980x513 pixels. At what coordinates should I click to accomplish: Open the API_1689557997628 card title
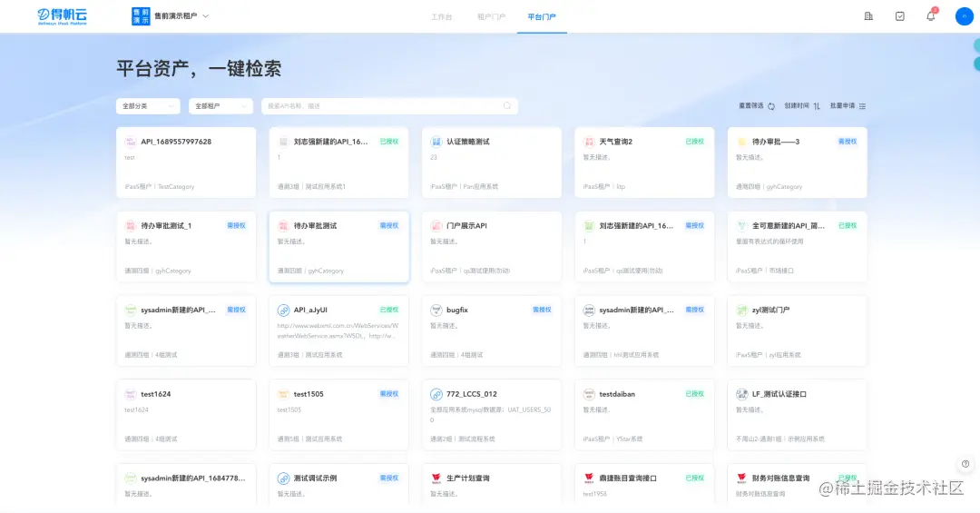click(x=176, y=142)
